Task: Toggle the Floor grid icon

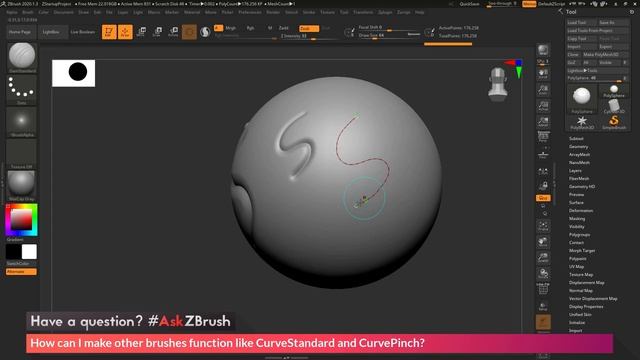Action: 543,155
